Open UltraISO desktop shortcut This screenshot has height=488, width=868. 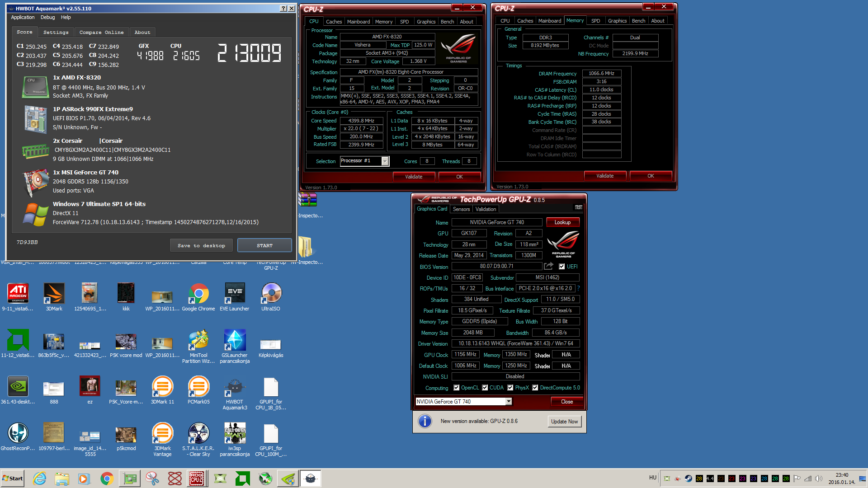(271, 296)
